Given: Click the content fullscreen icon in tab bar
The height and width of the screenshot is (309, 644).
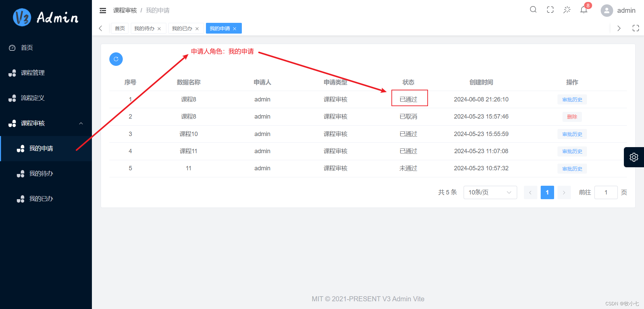Looking at the screenshot, I should (x=636, y=28).
